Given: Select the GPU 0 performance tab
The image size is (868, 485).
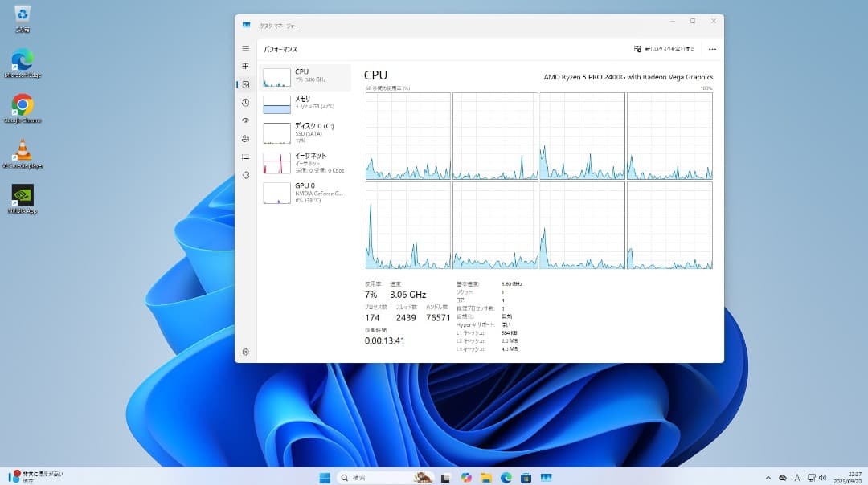Looking at the screenshot, I should click(x=304, y=193).
